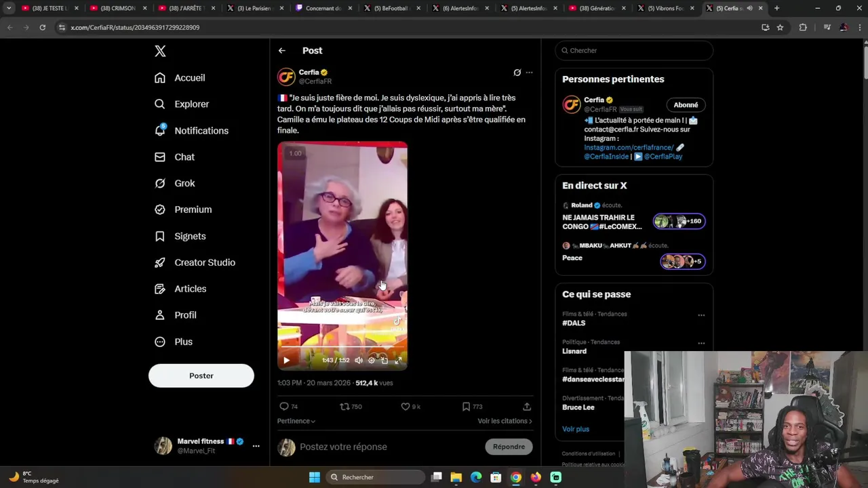868x488 pixels.
Task: Click the repost icon with 750
Action: [x=351, y=407]
